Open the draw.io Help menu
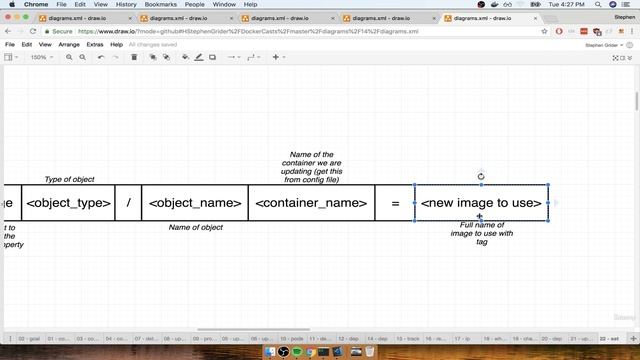Screen dimensions: 640x360 click(116, 44)
